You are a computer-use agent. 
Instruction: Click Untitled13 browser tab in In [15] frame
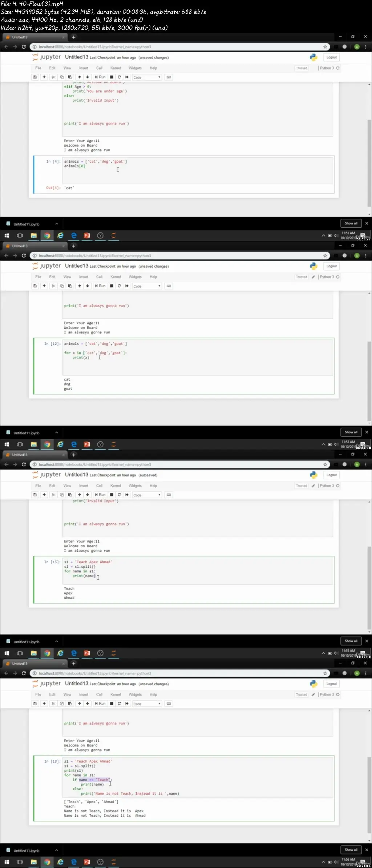35,455
